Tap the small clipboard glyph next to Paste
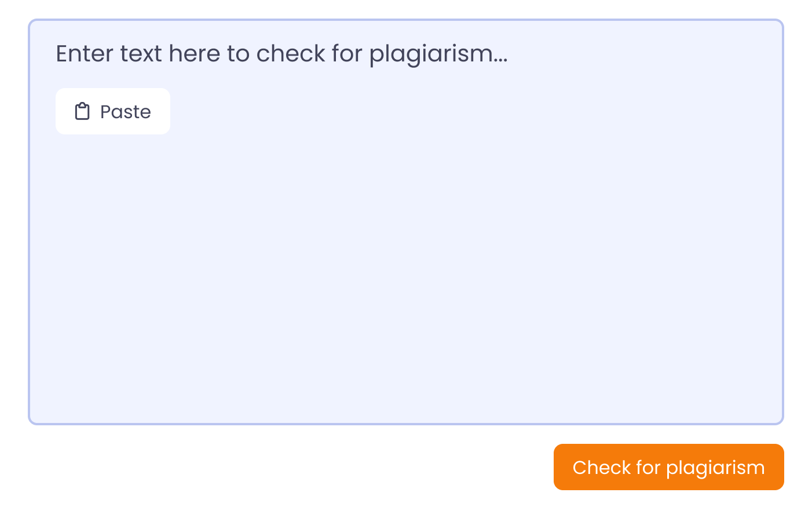This screenshot has width=812, height=518. [82, 111]
